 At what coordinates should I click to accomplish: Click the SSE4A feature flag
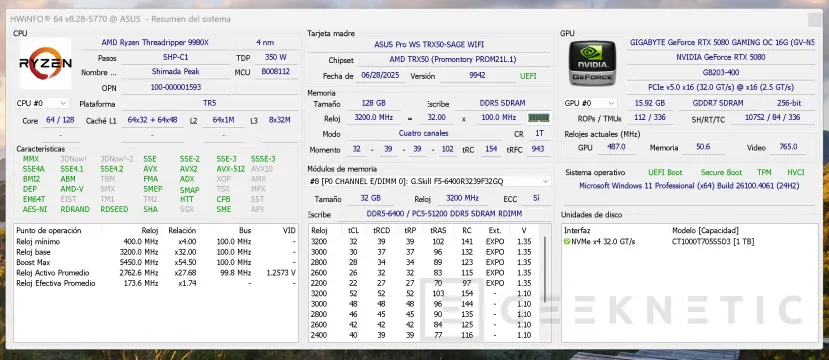34,169
